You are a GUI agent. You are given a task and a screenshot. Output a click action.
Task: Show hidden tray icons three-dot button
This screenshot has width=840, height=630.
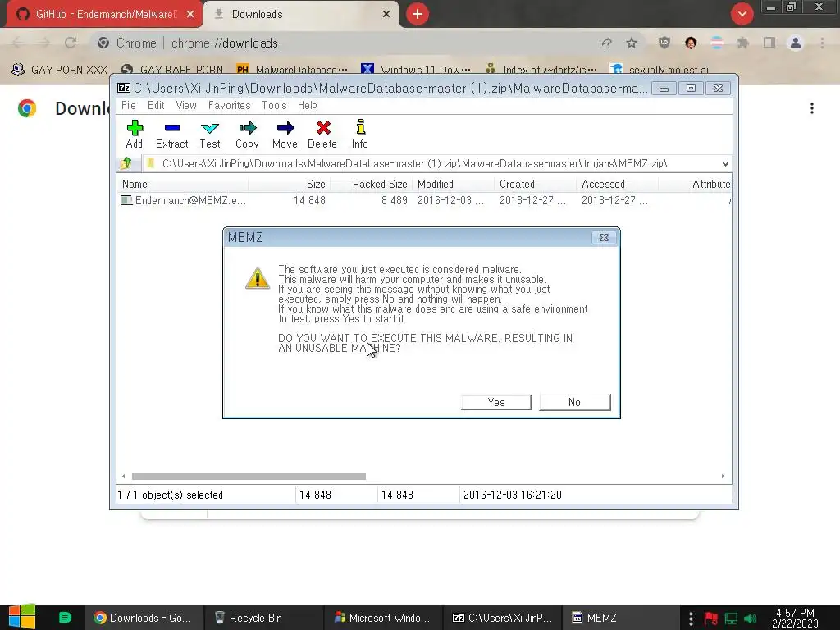[x=691, y=619]
